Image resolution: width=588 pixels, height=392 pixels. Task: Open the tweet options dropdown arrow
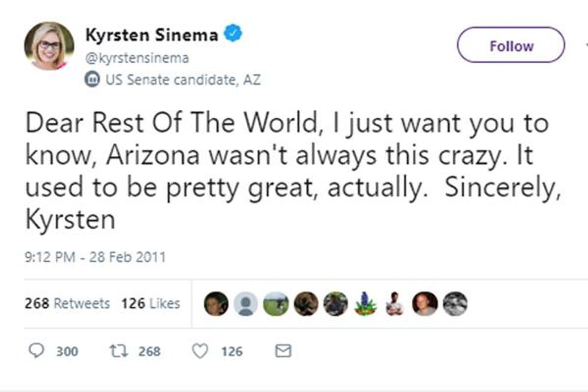click(585, 46)
